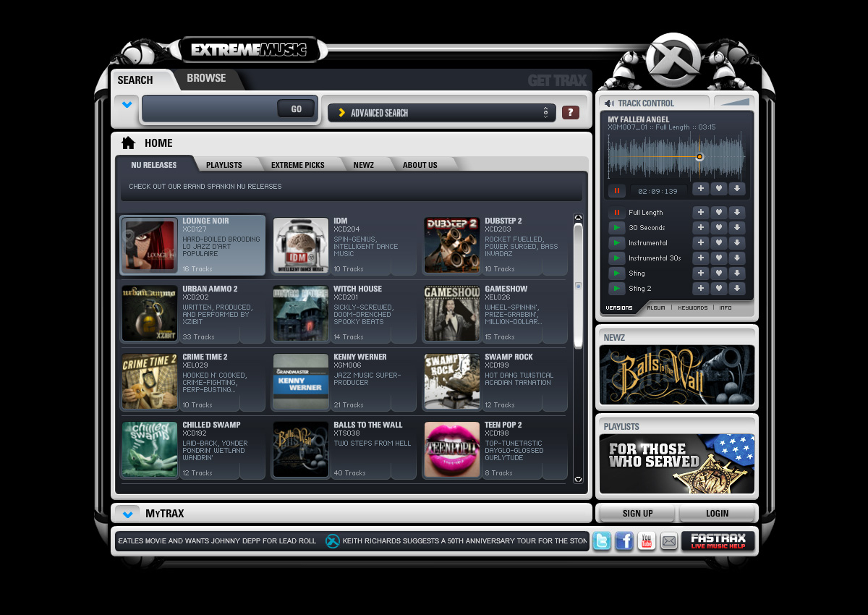Open the Nu Releases tab
The image size is (868, 615).
[153, 165]
